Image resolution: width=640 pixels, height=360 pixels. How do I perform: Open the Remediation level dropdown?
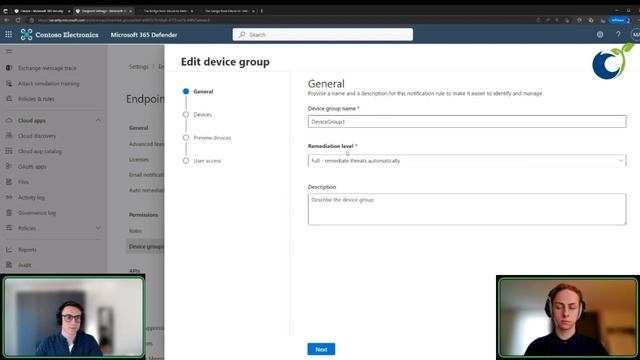[x=467, y=161]
